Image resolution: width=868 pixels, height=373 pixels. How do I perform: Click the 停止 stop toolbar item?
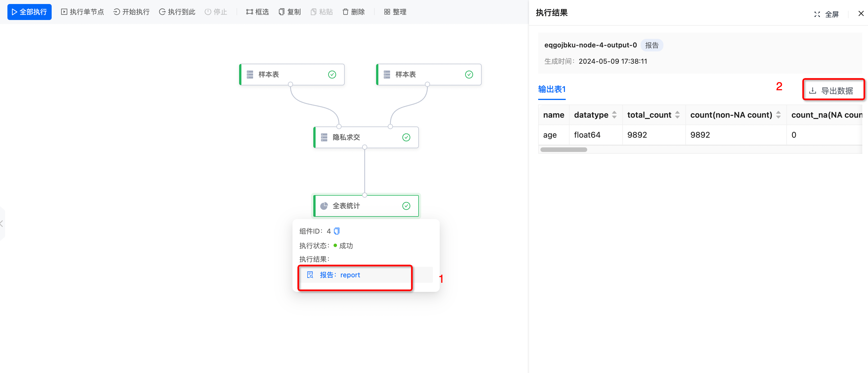[216, 12]
